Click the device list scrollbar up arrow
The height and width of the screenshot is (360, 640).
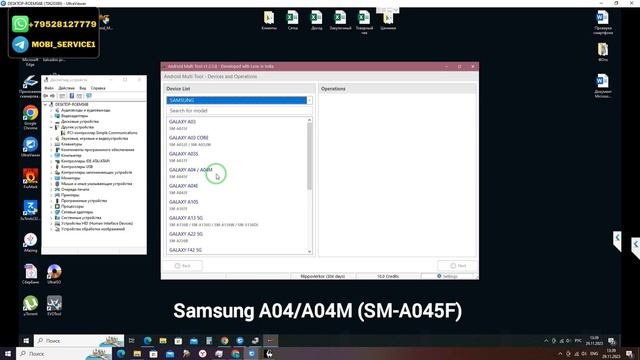point(309,120)
